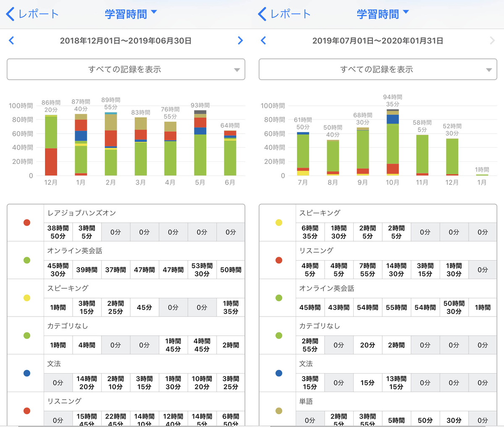
Task: Select the 10月 bar labeled 94時間35分
Action: click(x=393, y=142)
